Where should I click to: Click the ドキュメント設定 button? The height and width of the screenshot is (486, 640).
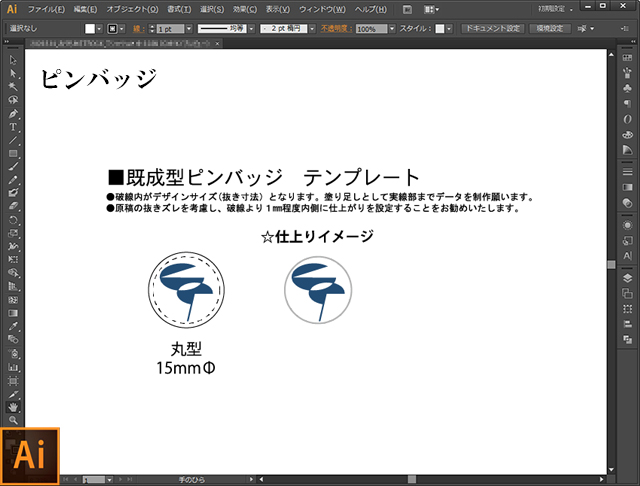tap(493, 29)
